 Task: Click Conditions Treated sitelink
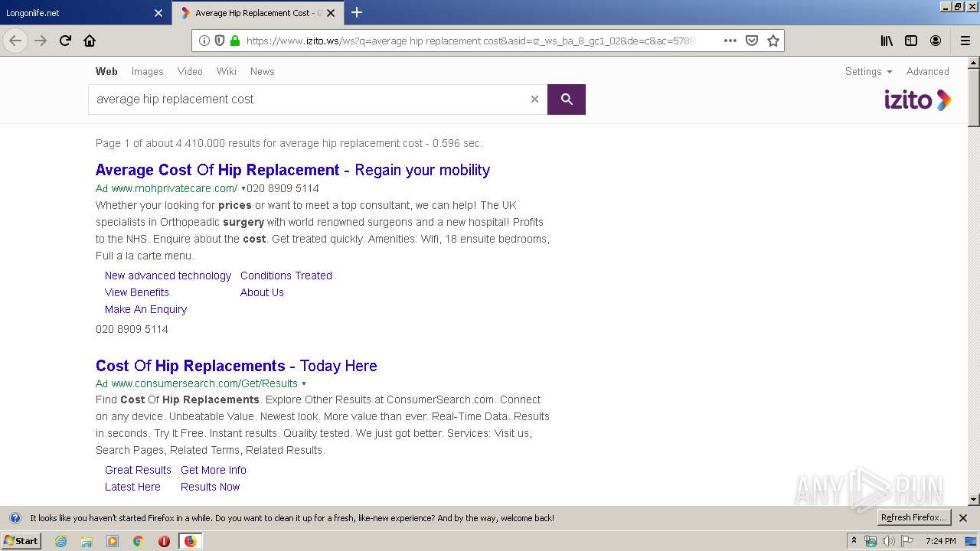[x=286, y=275]
